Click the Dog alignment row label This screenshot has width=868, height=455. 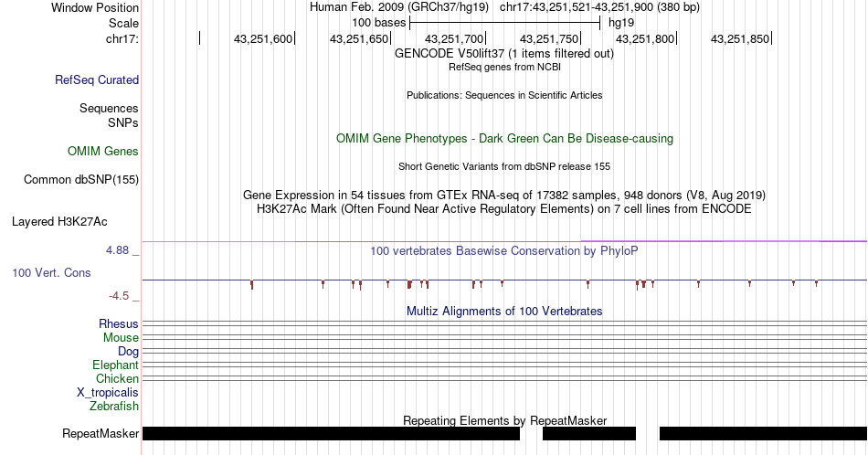coord(129,352)
